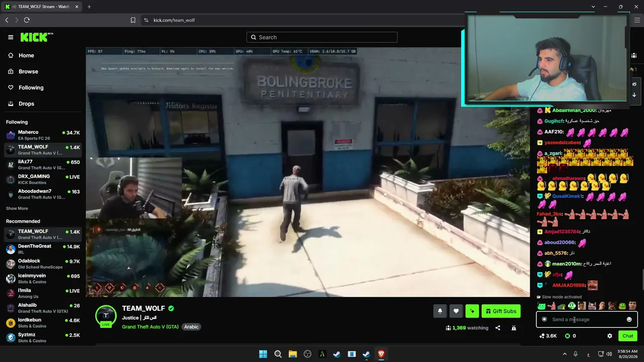
Task: Open a new browser tab
Action: click(89, 7)
